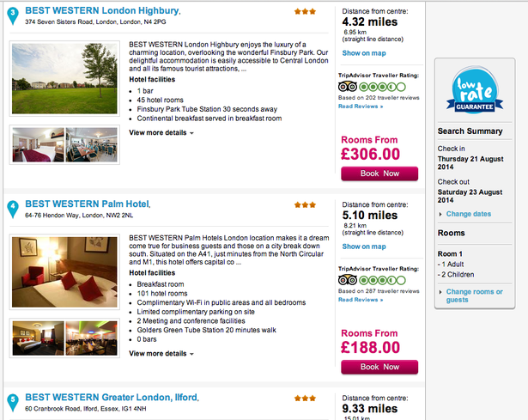Expand View more details for Palm Hotel
This screenshot has height=420, width=528.
pos(161,353)
